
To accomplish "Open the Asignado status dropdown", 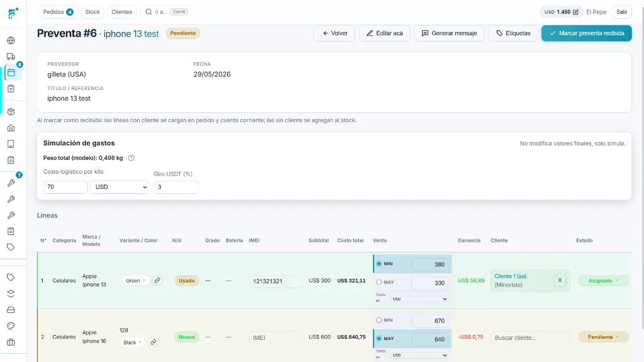I will click(603, 281).
